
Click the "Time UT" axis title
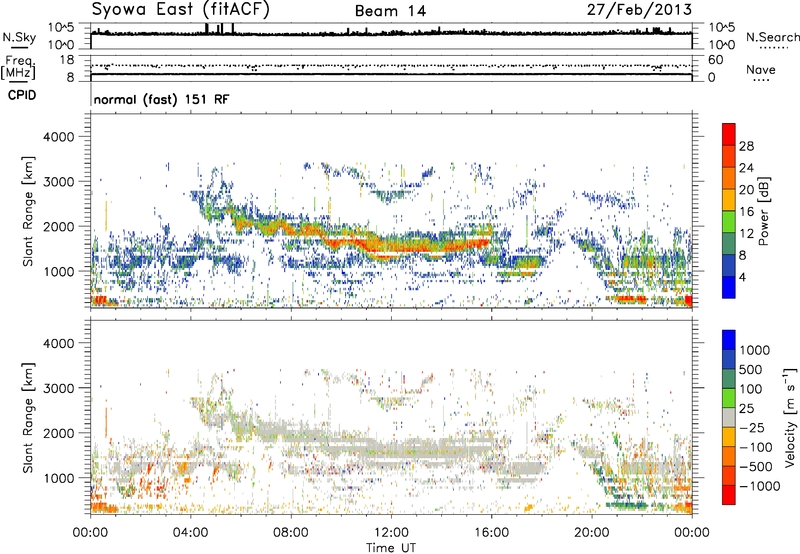click(x=391, y=547)
